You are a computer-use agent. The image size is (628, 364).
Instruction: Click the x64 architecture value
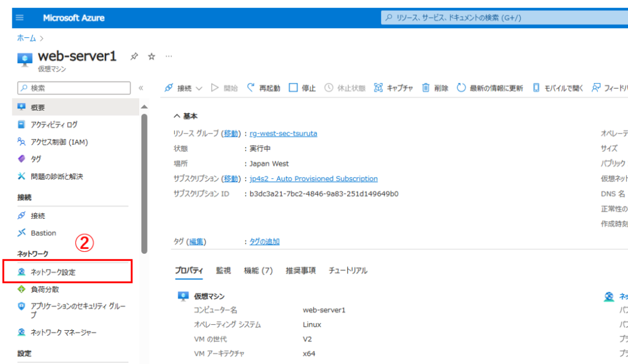tap(309, 354)
